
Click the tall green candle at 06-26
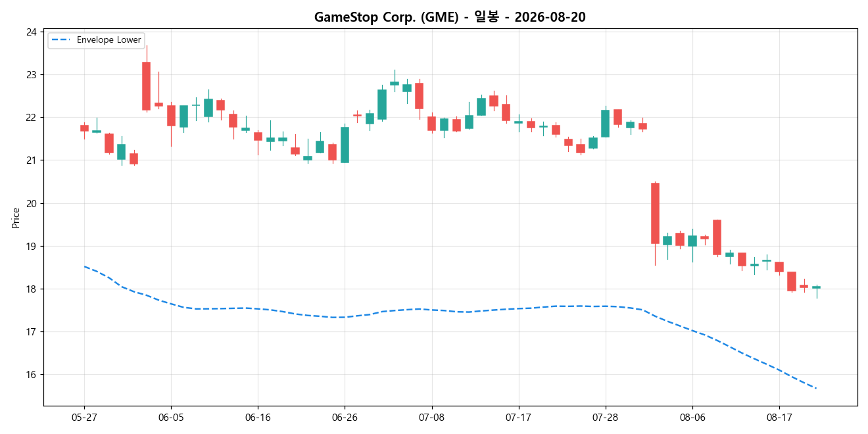tap(345, 145)
